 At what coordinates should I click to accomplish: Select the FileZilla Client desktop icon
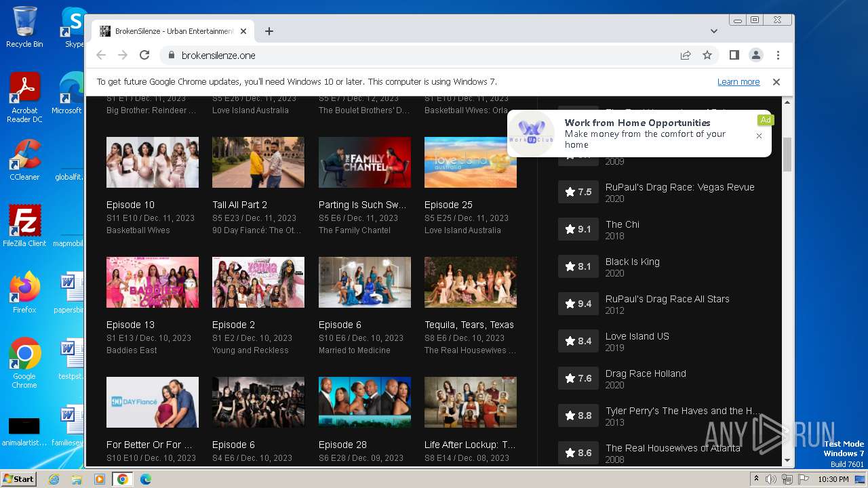point(24,226)
